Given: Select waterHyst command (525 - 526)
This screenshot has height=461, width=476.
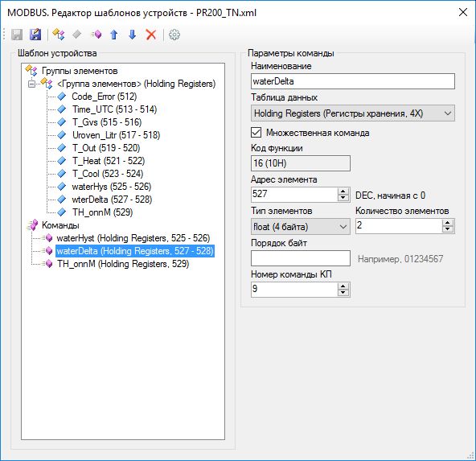Looking at the screenshot, I should point(133,238).
